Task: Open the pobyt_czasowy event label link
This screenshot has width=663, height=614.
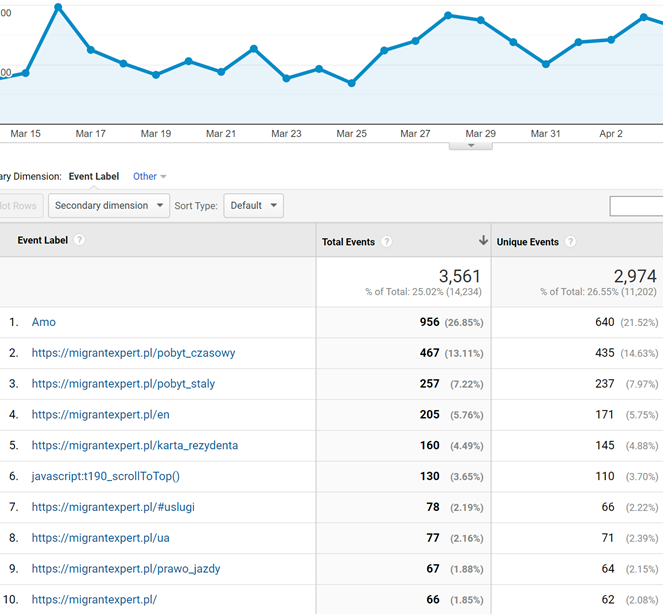Action: point(133,353)
